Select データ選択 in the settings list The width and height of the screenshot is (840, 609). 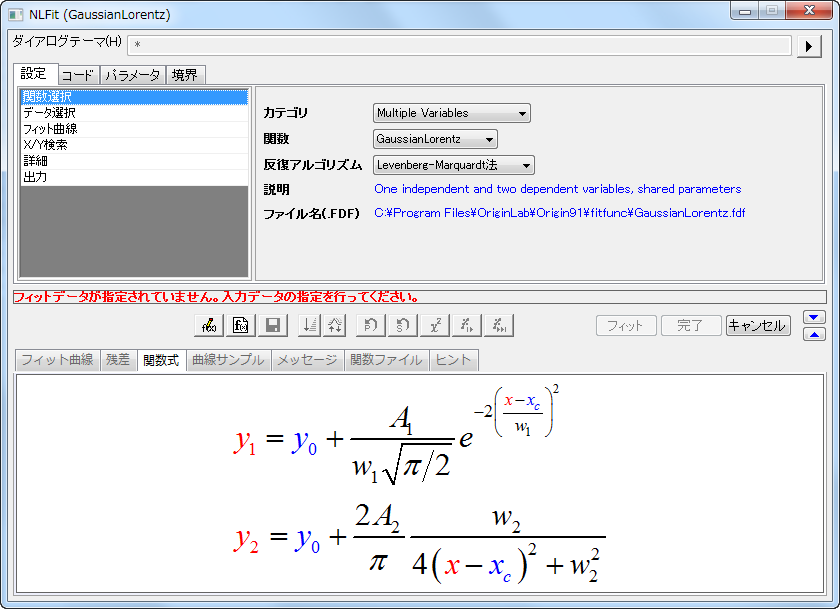tap(134, 112)
